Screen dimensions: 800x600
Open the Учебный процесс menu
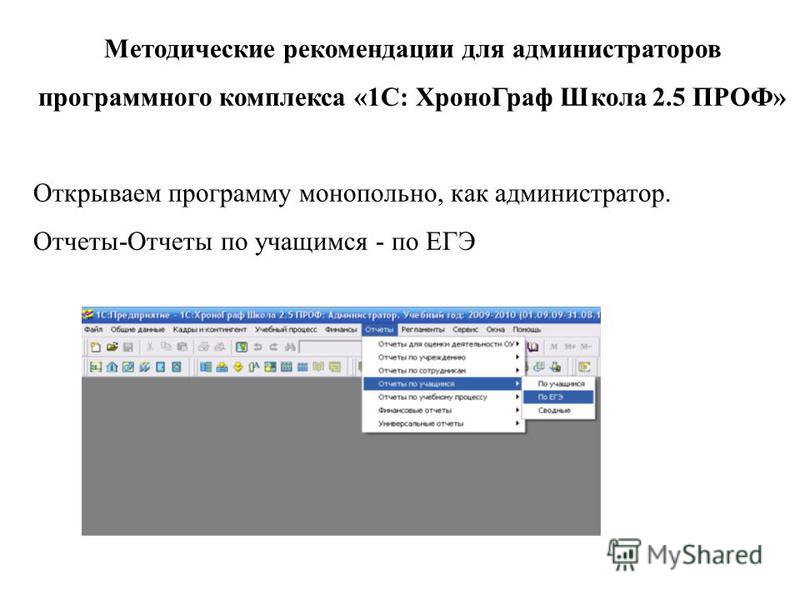(x=286, y=330)
